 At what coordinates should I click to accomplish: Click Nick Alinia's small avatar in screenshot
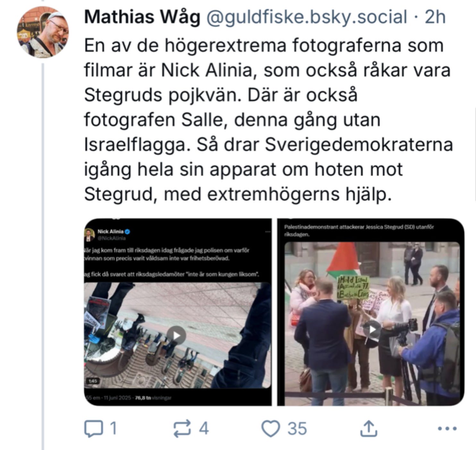89,235
